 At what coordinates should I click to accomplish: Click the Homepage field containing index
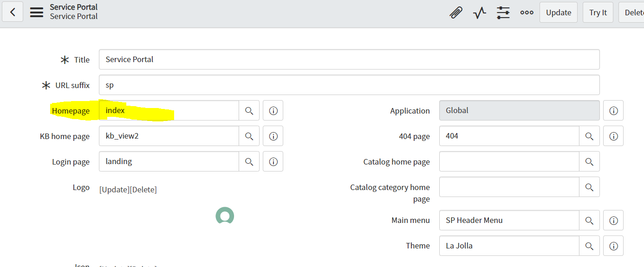tap(169, 110)
